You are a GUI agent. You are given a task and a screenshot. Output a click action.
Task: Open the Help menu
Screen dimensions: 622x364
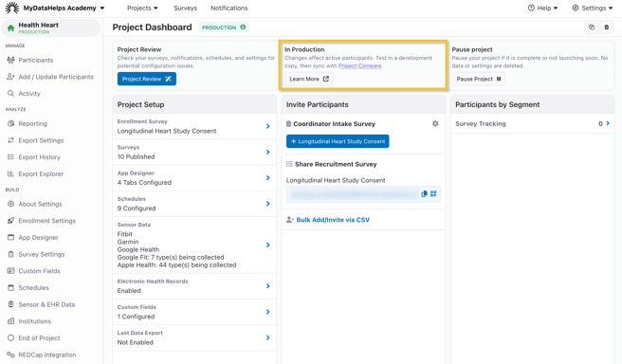(x=542, y=8)
